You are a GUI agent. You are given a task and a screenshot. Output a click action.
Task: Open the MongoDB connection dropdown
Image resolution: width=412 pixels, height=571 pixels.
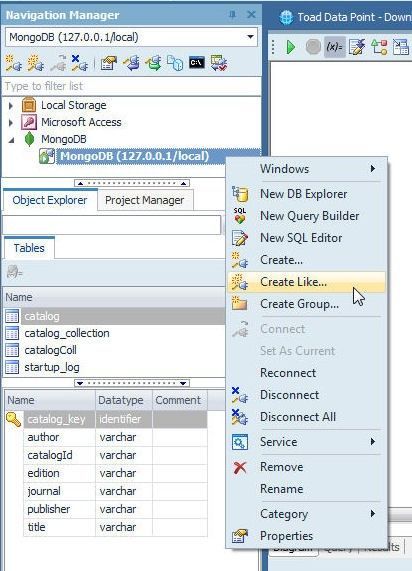(250, 37)
